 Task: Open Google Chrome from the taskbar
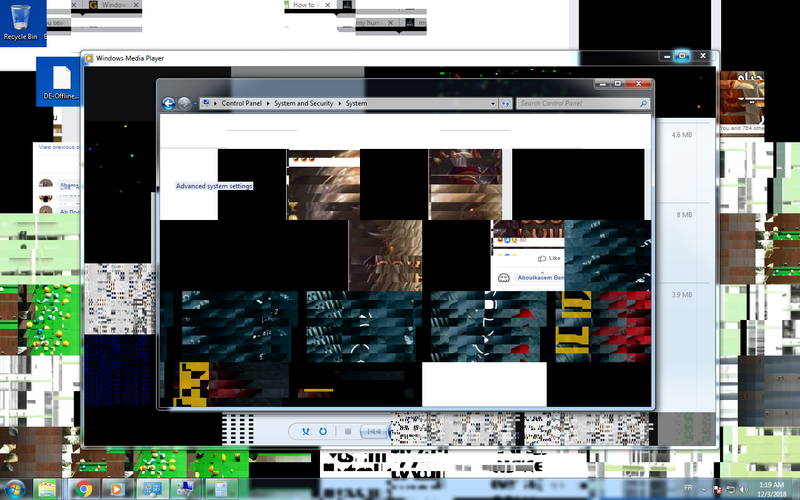[x=84, y=489]
